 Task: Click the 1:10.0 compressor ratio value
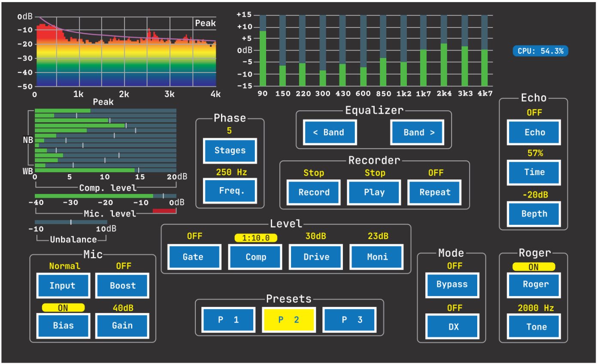[x=255, y=237]
